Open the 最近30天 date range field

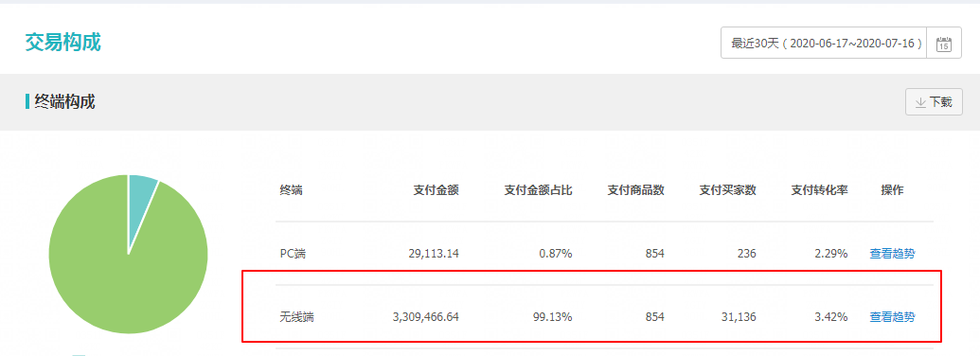[x=824, y=44]
